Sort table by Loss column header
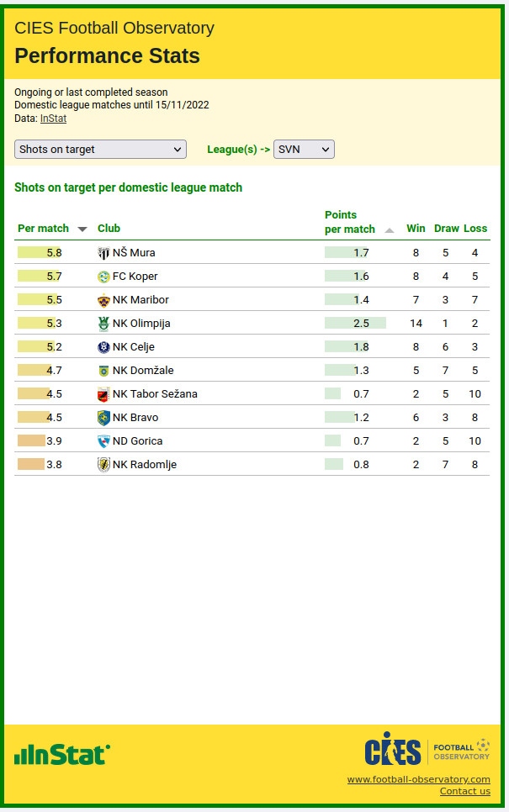The height and width of the screenshot is (812, 509). [475, 229]
